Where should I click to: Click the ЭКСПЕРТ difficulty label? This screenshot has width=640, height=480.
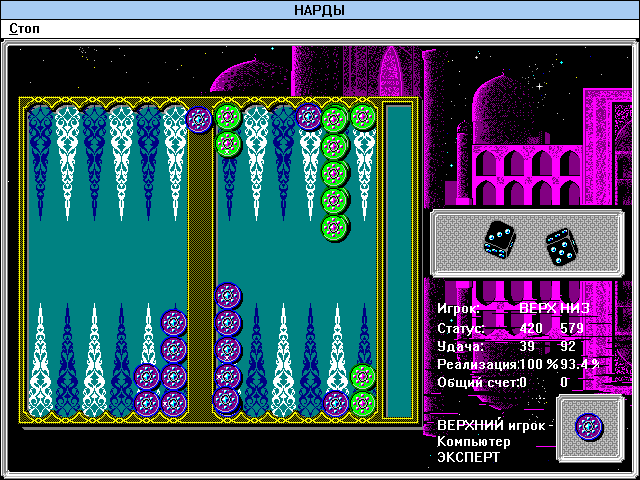[x=469, y=458]
